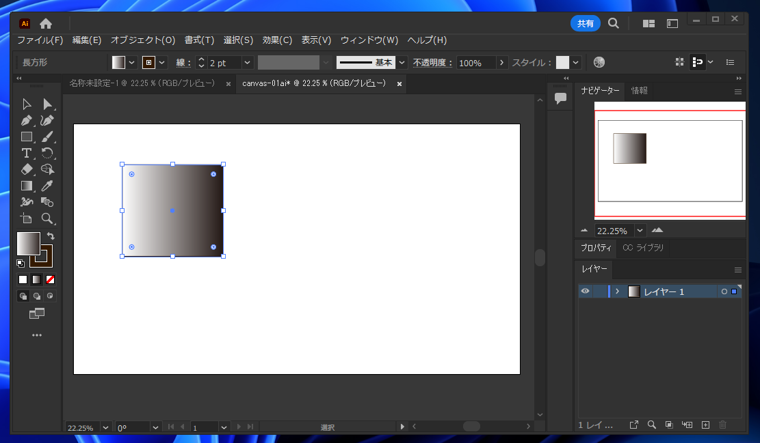Switch to CC ライブラリ tab
The image size is (760, 443).
(643, 248)
